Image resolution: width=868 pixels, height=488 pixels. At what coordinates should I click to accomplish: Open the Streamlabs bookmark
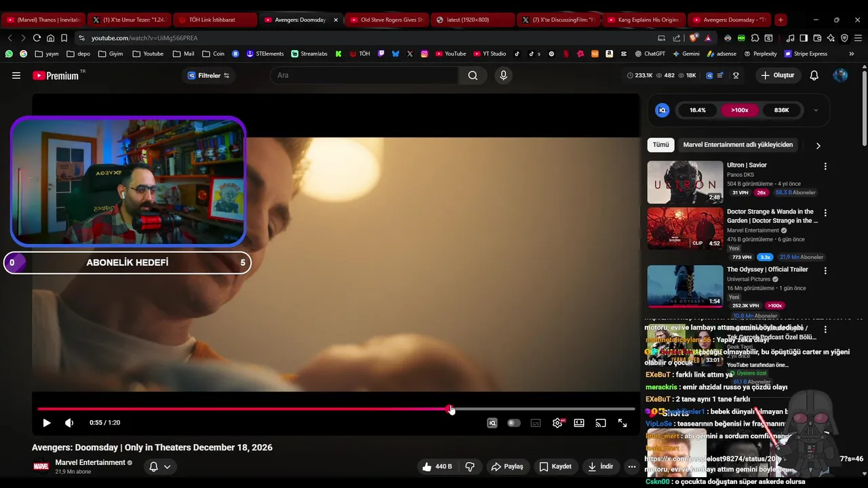[309, 54]
